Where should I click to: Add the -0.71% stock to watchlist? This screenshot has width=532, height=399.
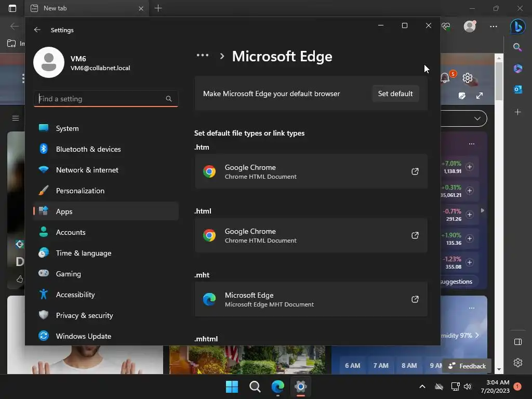click(470, 215)
